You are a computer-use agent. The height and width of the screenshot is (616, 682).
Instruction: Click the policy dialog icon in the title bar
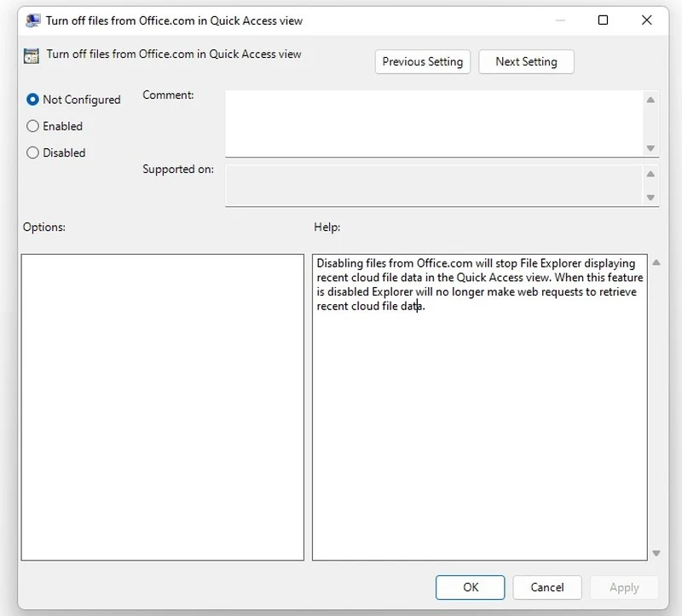[32, 20]
